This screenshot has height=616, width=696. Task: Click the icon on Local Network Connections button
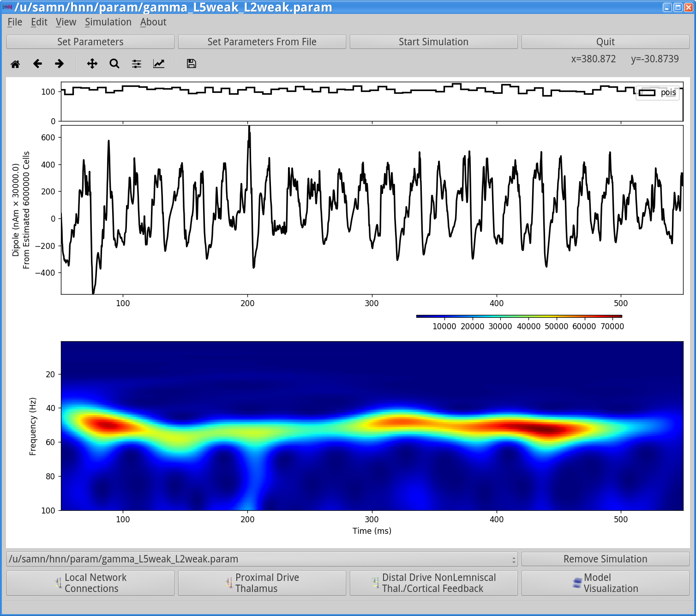click(58, 583)
